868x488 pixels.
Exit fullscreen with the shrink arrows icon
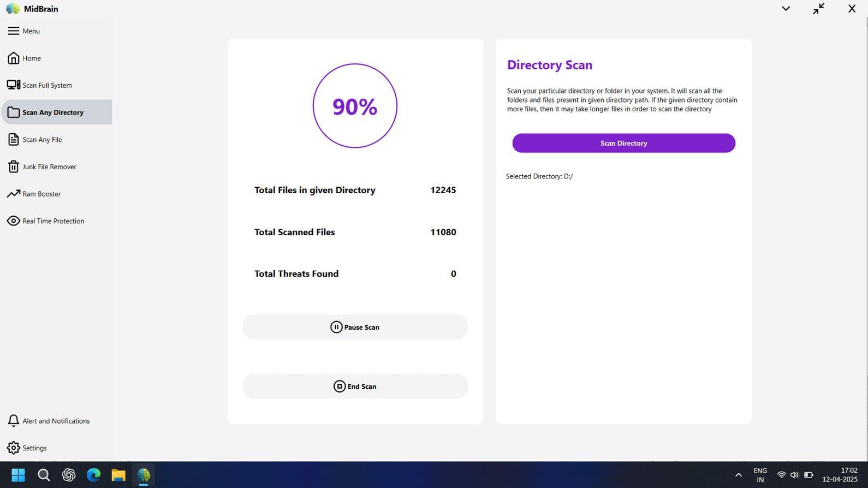click(x=818, y=9)
